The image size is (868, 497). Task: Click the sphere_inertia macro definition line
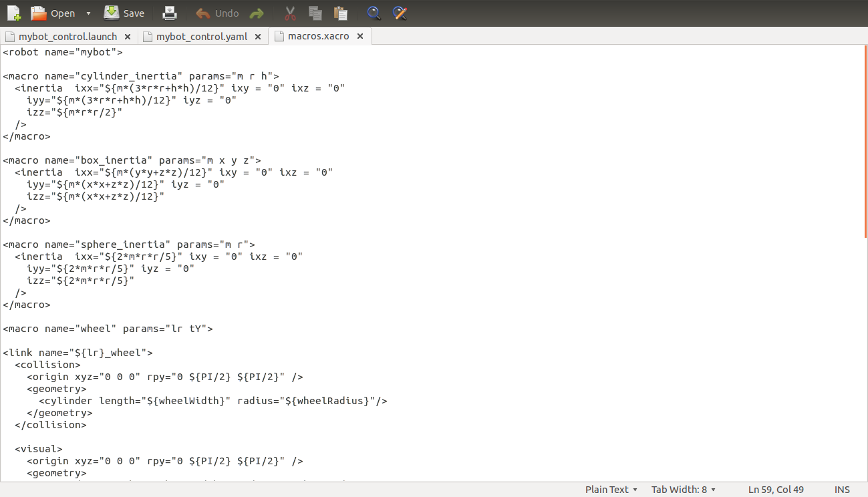tap(129, 244)
